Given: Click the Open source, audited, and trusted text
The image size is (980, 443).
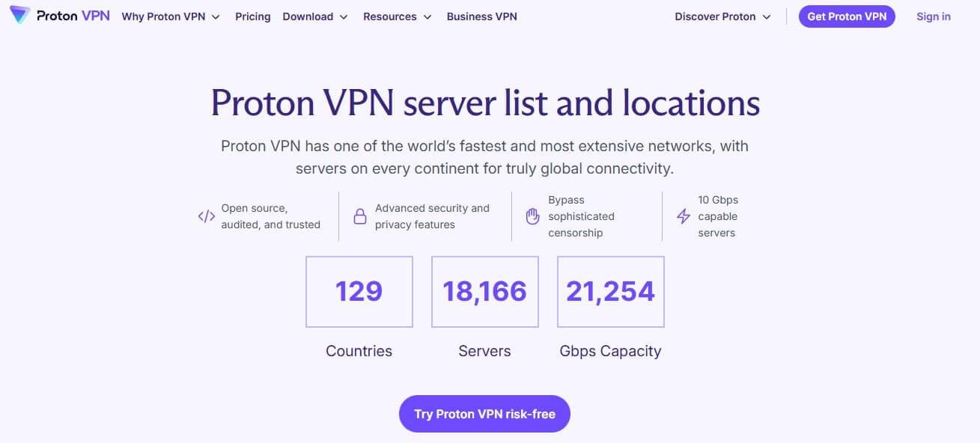Looking at the screenshot, I should tap(273, 216).
